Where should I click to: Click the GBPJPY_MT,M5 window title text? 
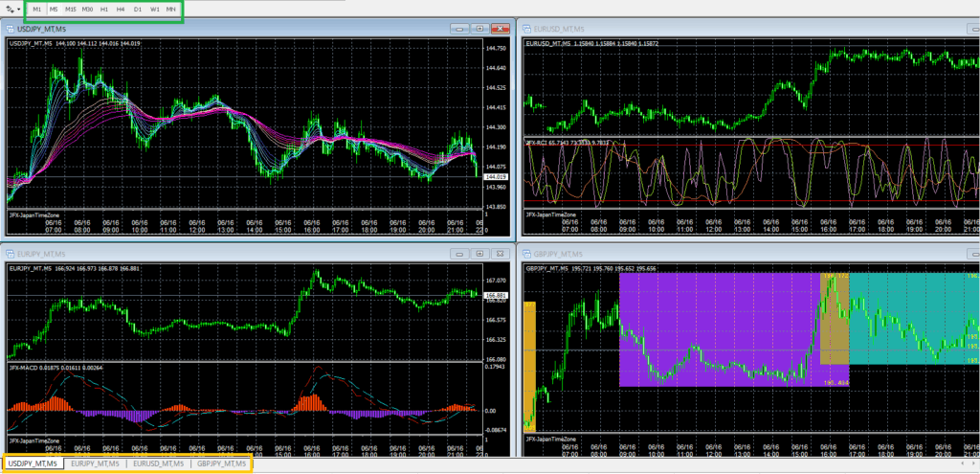click(558, 253)
